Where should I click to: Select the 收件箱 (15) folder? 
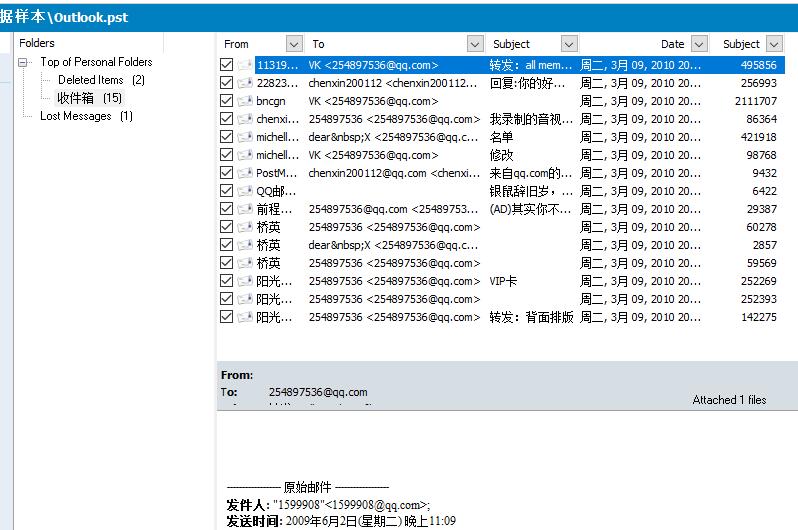coord(89,98)
